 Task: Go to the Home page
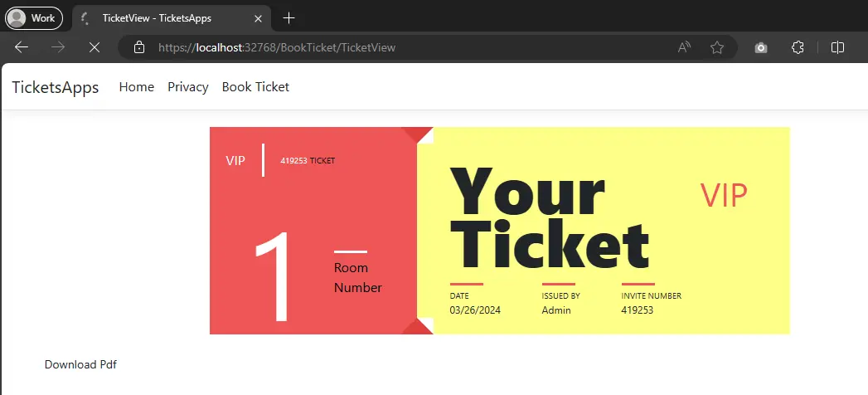[x=136, y=87]
